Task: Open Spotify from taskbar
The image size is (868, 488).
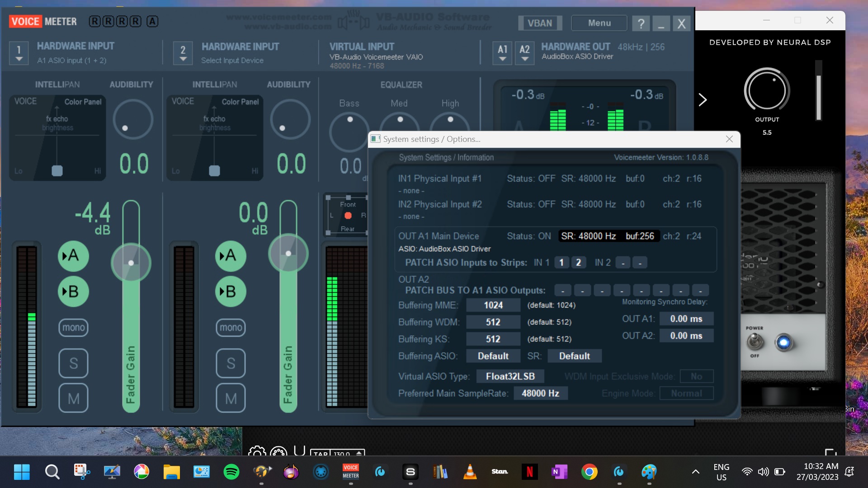Action: pyautogui.click(x=231, y=472)
